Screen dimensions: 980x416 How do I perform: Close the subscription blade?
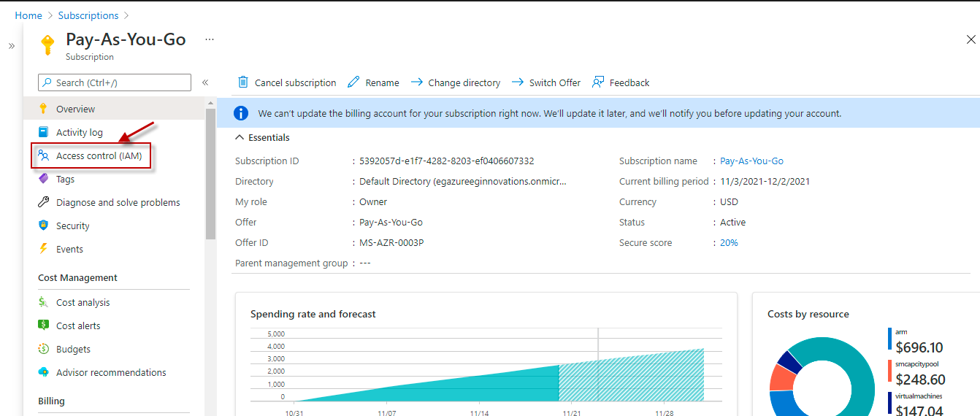point(971,40)
